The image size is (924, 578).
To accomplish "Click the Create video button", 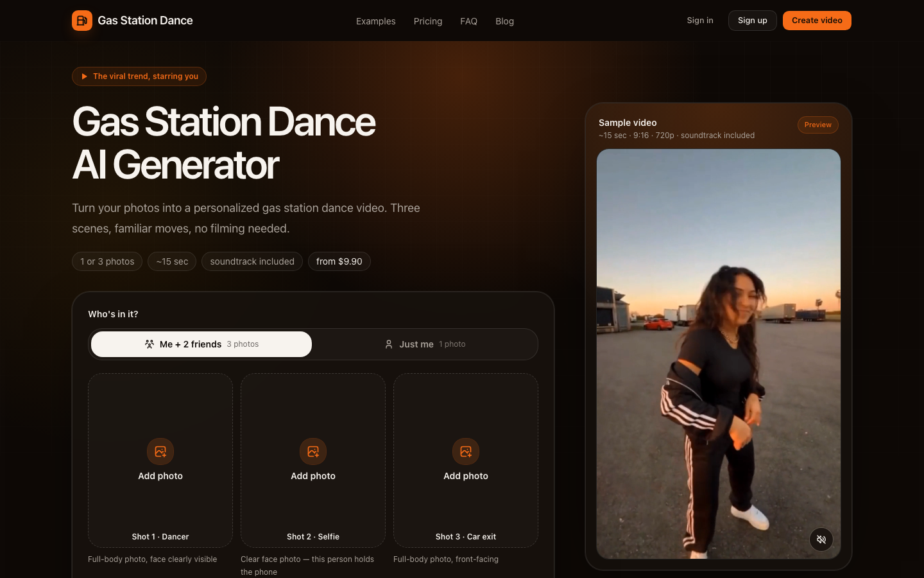I will (x=817, y=21).
